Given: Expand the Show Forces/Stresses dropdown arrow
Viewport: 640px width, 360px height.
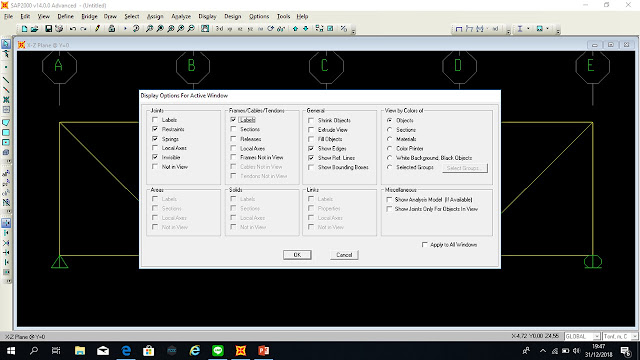Looking at the screenshot, I should 488,29.
